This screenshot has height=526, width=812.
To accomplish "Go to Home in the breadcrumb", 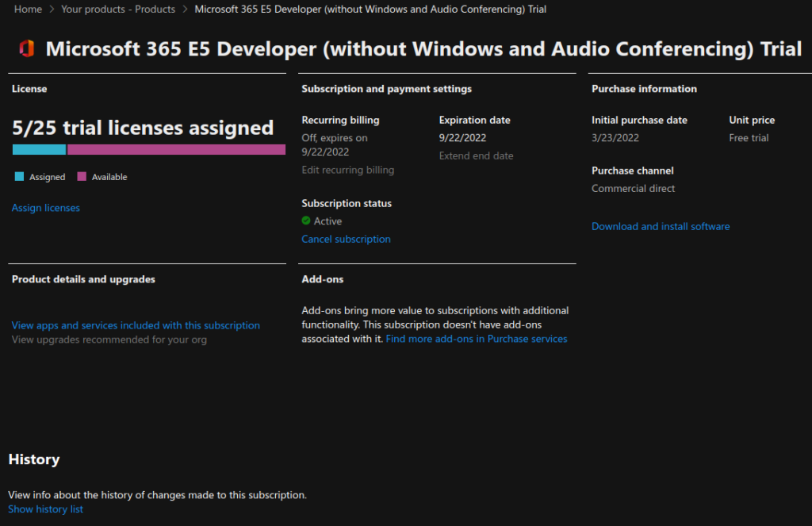I will pos(28,10).
